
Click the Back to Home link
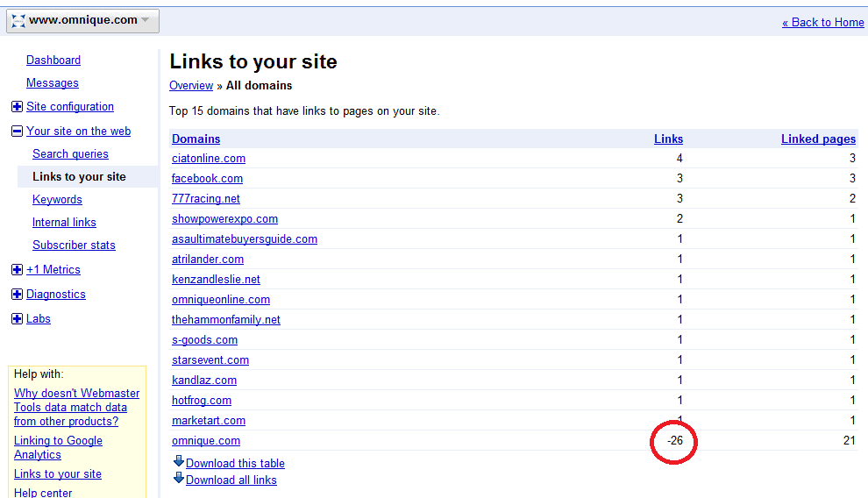(x=822, y=23)
